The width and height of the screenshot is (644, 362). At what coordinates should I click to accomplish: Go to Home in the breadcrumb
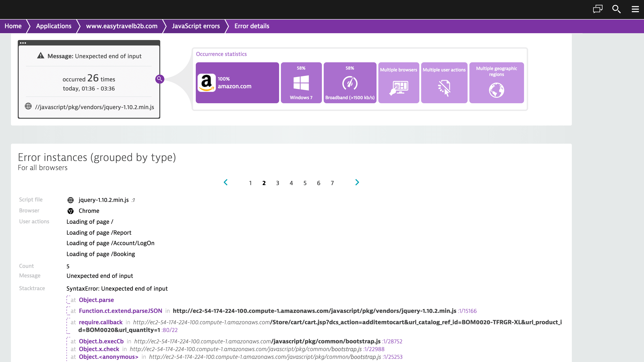tap(13, 26)
